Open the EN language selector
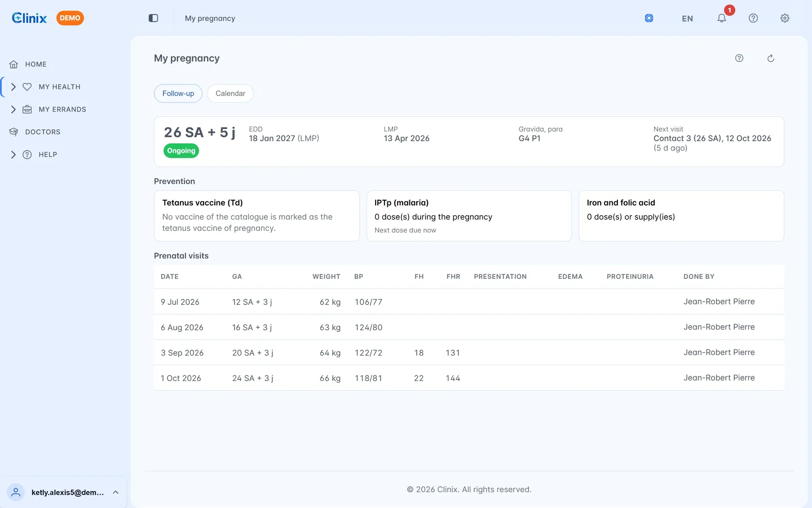Image resolution: width=812 pixels, height=508 pixels. [x=687, y=19]
